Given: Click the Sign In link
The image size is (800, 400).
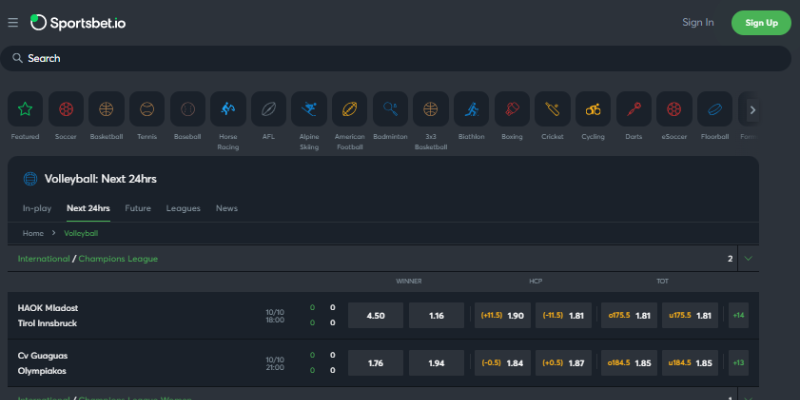Looking at the screenshot, I should (x=698, y=22).
